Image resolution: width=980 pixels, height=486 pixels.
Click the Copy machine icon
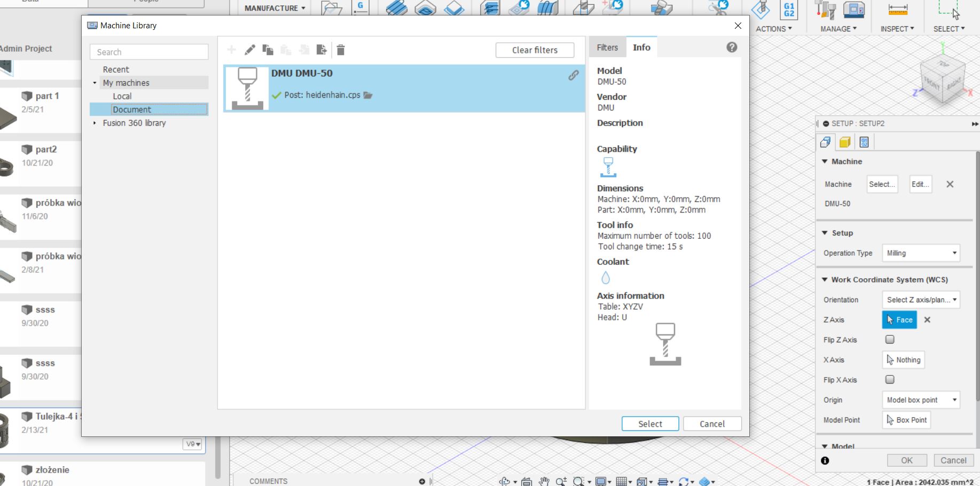(268, 50)
